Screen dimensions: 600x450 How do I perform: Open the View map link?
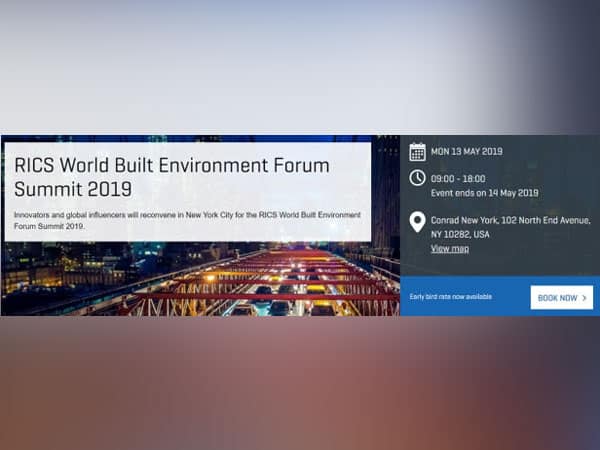tap(449, 249)
